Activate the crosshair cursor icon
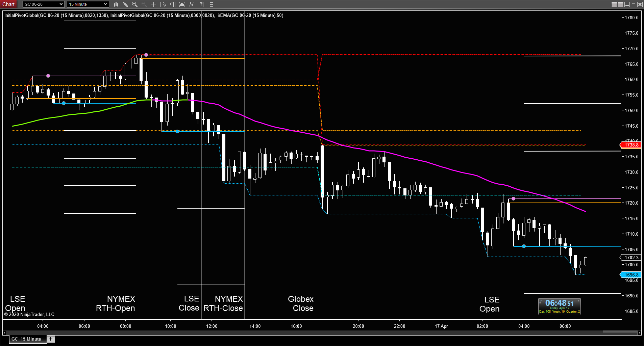Viewport: 644px width, 346px height. (153, 4)
